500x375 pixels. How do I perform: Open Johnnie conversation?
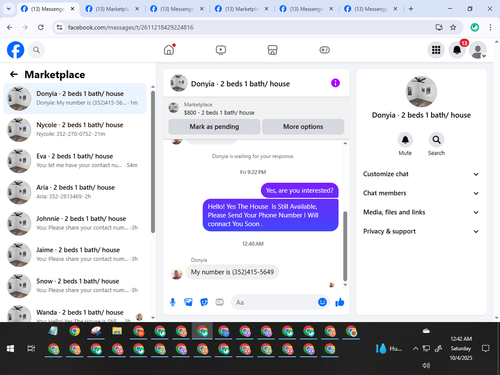point(75,223)
